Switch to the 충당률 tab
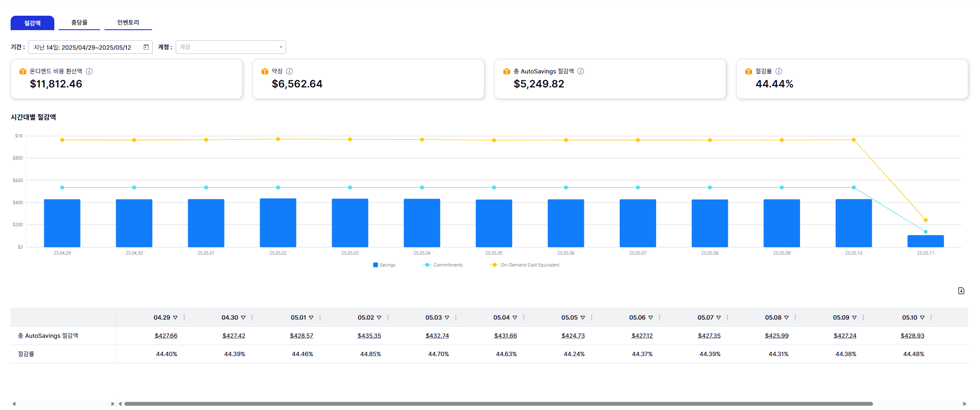The height and width of the screenshot is (410, 980). pyautogui.click(x=79, y=22)
